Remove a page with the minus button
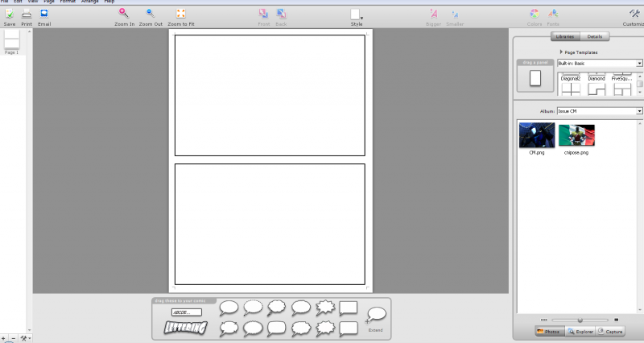644x343 pixels. pyautogui.click(x=13, y=338)
